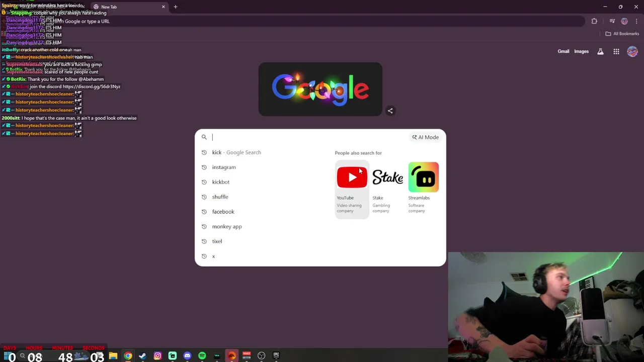Open Discord from the taskbar

[187, 356]
